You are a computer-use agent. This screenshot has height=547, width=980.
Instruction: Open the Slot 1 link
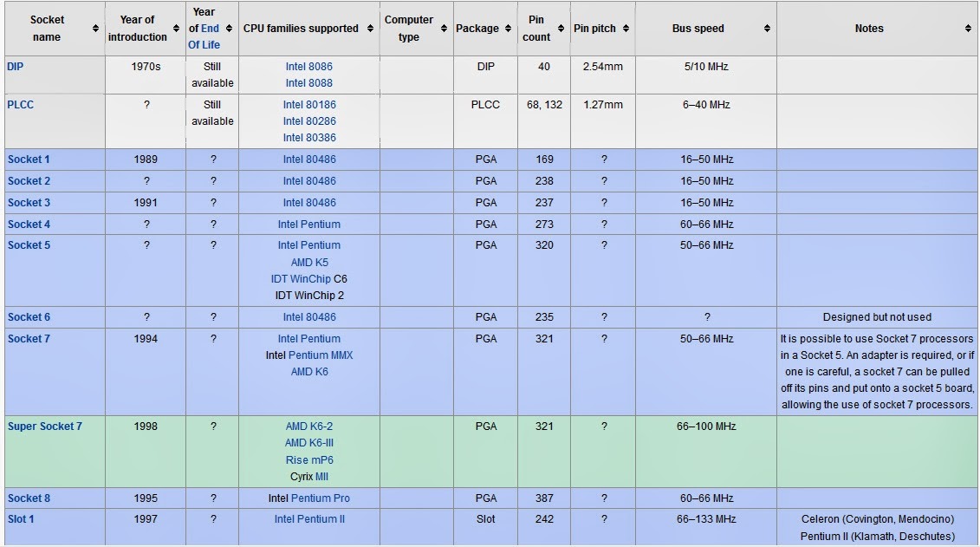tap(21, 519)
